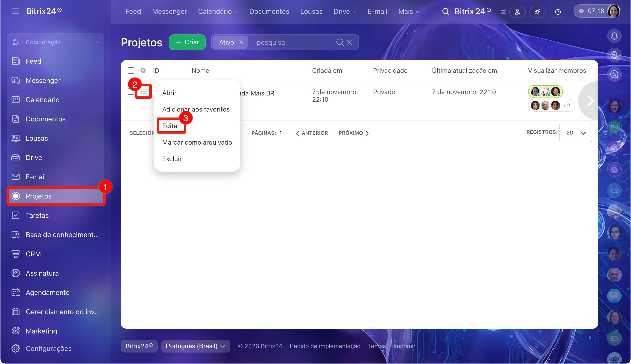Image resolution: width=631 pixels, height=364 pixels.
Task: Open Lousas in left sidebar
Action: tap(55, 138)
